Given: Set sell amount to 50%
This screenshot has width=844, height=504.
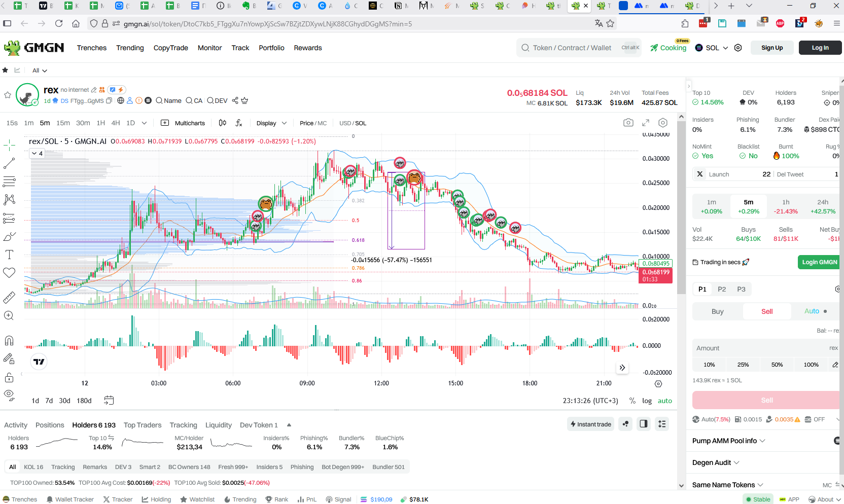Looking at the screenshot, I should (x=777, y=365).
